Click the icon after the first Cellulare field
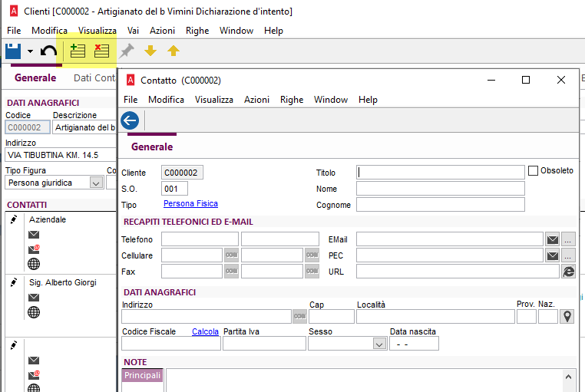 [231, 255]
